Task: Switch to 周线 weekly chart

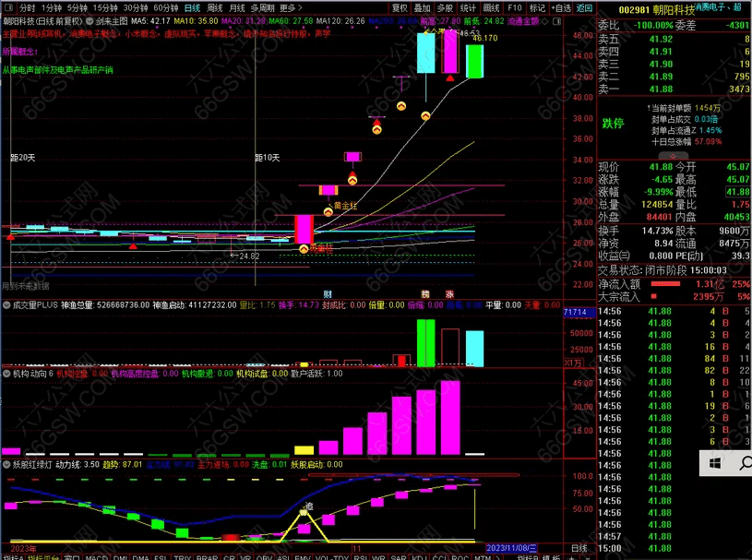Action: (214, 7)
